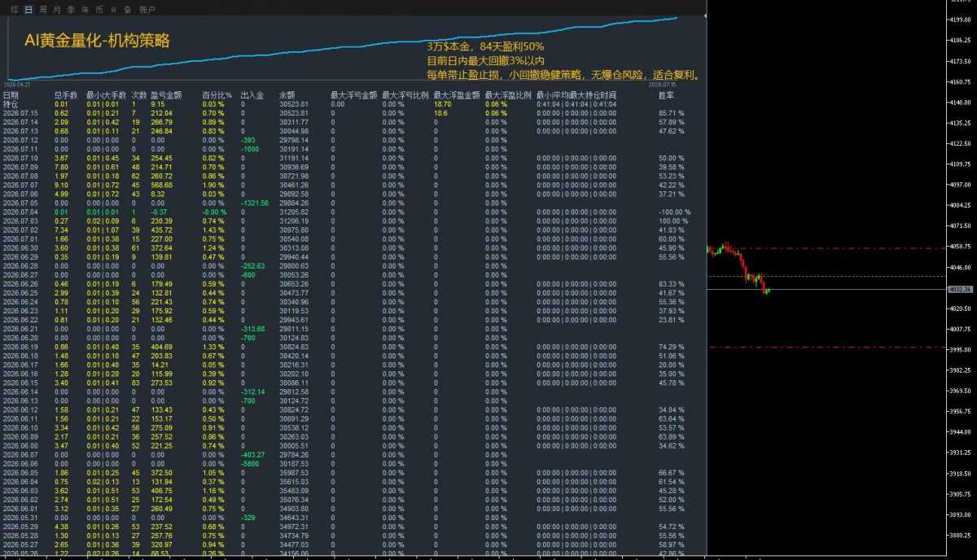The width and height of the screenshot is (977, 560).
Task: Open the 周 weekly statistics tab
Action: tap(42, 9)
